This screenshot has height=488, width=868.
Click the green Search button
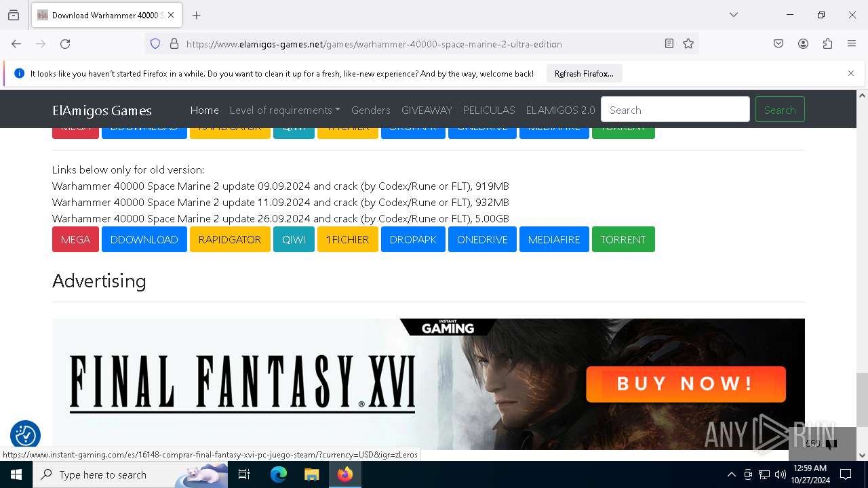tap(780, 110)
